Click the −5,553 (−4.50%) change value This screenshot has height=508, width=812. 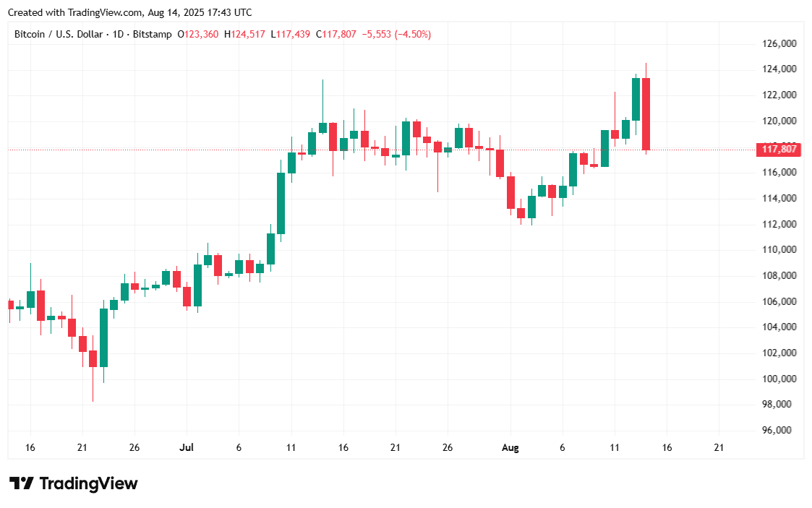(396, 34)
